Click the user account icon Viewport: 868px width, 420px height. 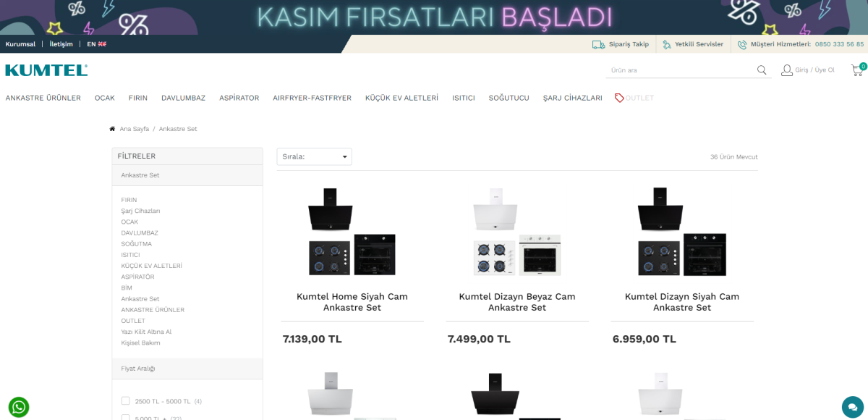tap(787, 70)
